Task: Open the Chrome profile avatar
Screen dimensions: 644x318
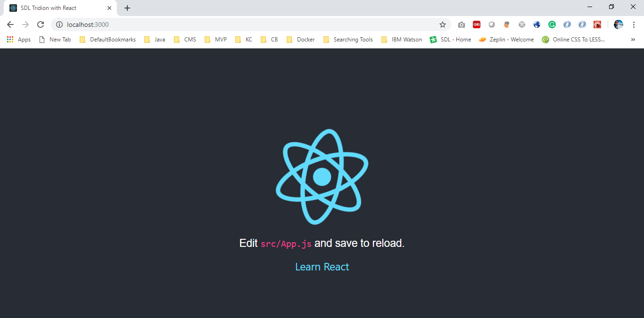Action: [619, 24]
